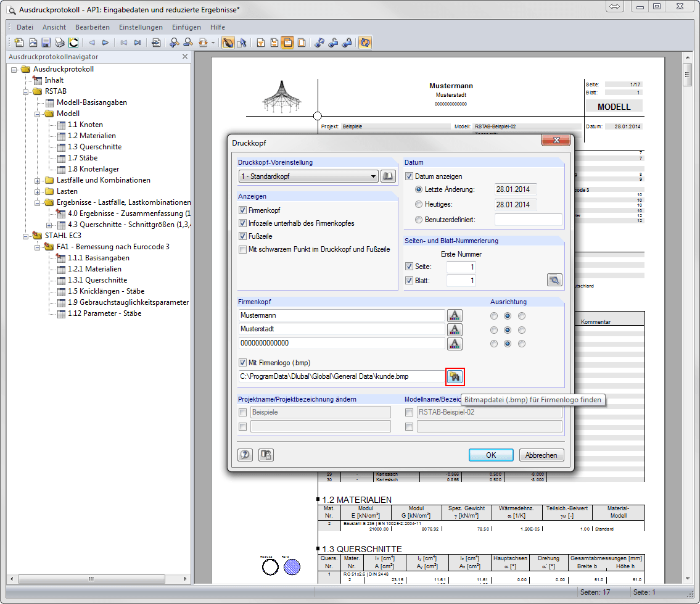Click the zoom in magnifier icon
700x604 pixels.
point(175,43)
